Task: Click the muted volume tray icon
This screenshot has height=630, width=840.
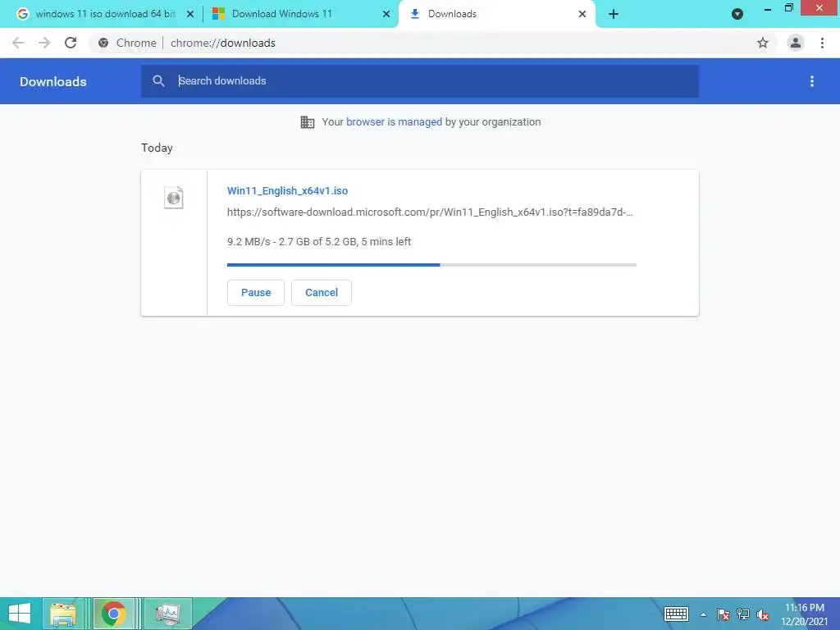Action: pos(763,614)
